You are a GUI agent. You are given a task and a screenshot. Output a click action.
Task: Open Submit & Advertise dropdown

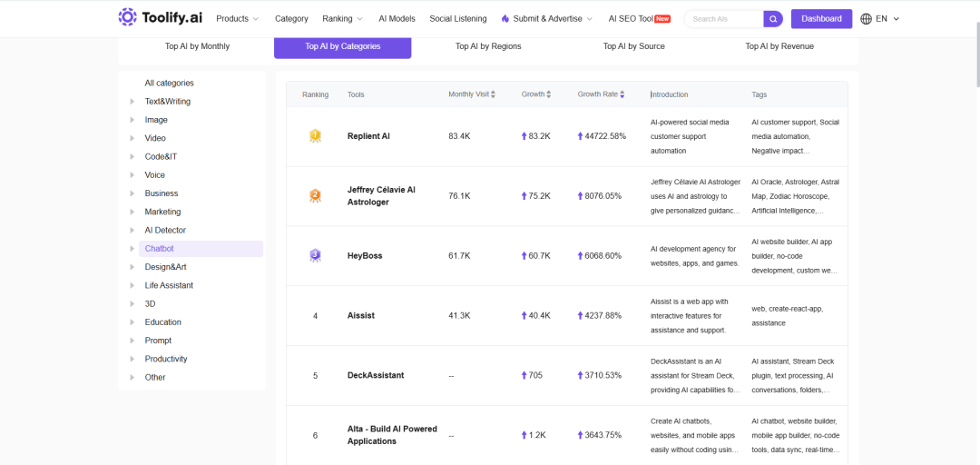pos(547,19)
